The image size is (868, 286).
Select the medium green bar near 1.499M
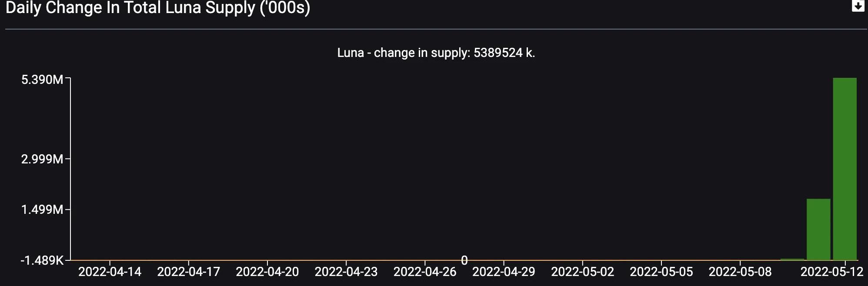(x=818, y=229)
